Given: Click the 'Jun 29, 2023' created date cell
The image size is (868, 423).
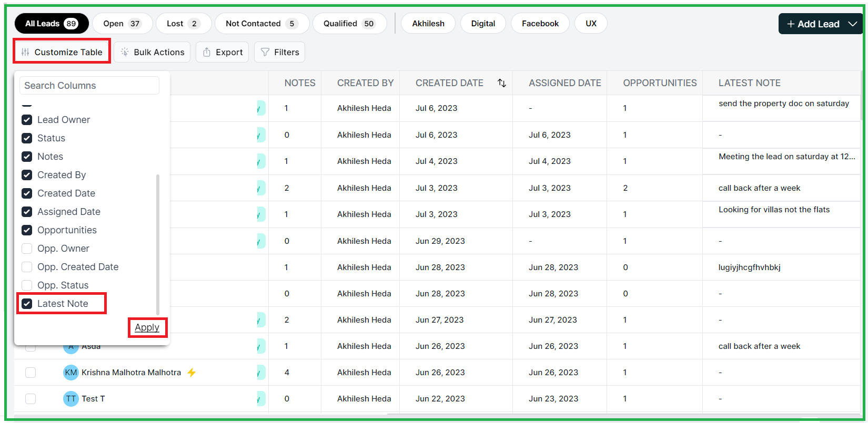Looking at the screenshot, I should 440,241.
